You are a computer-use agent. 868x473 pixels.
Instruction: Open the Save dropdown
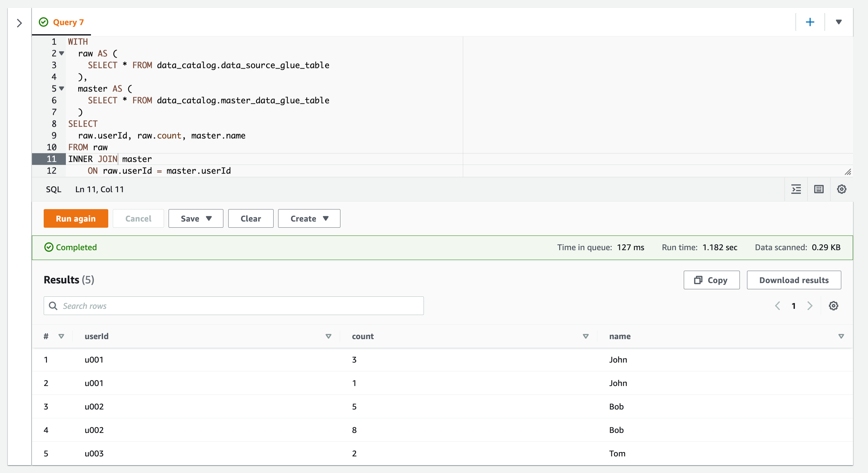tap(196, 219)
